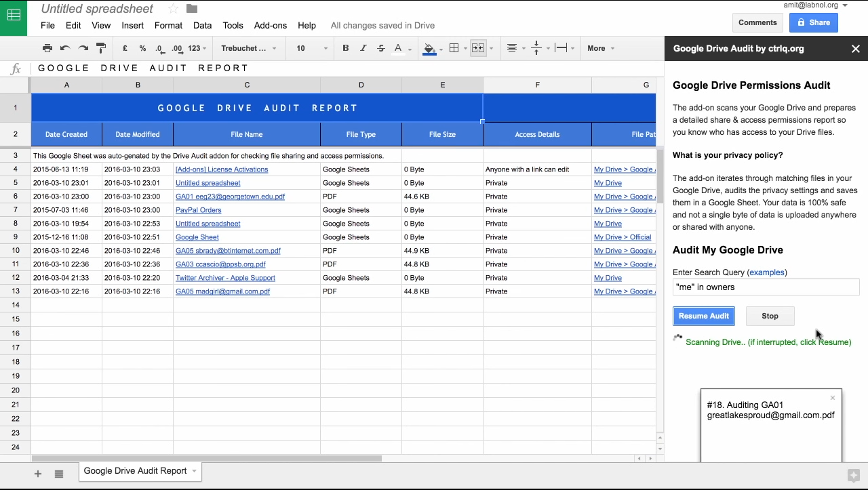Open the File menu
Image resolution: width=868 pixels, height=490 pixels.
point(47,25)
